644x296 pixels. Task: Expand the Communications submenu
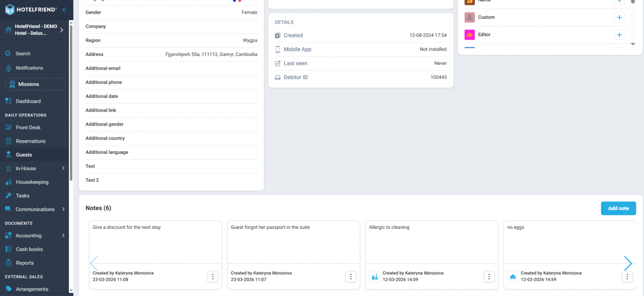(63, 209)
